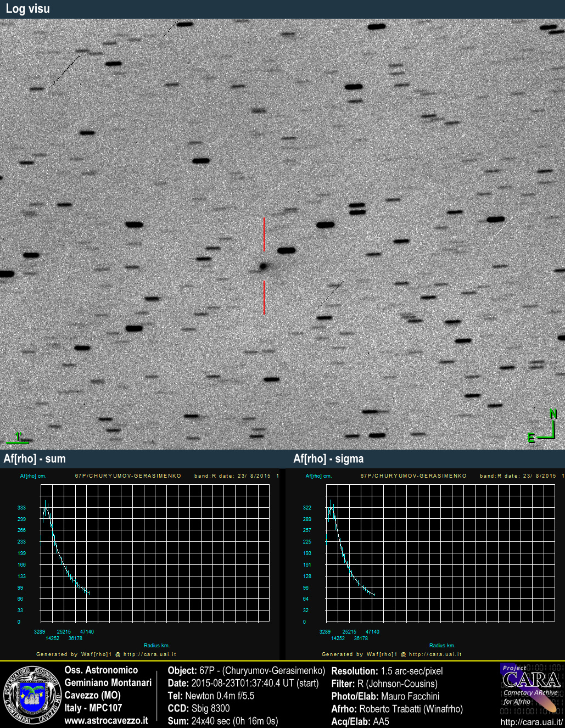Click the comet nucleus between red markers

pyautogui.click(x=264, y=266)
